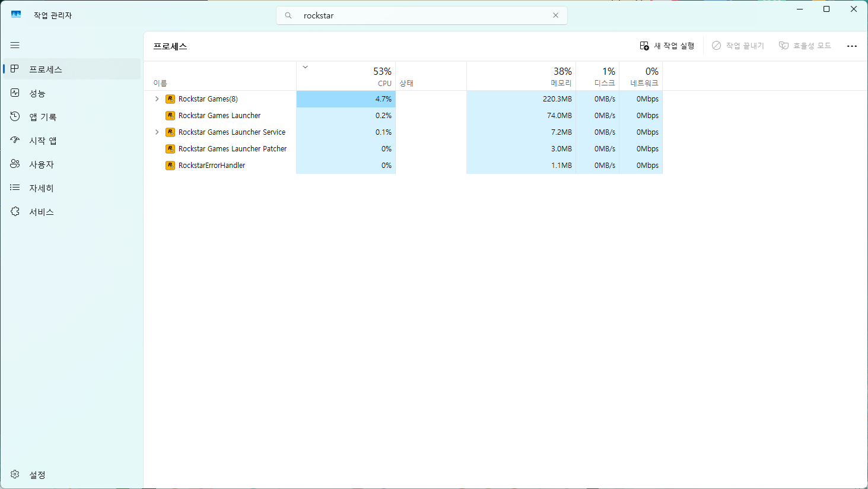Image resolution: width=868 pixels, height=489 pixels.
Task: Click the 서비스 services gear icon
Action: click(x=15, y=212)
